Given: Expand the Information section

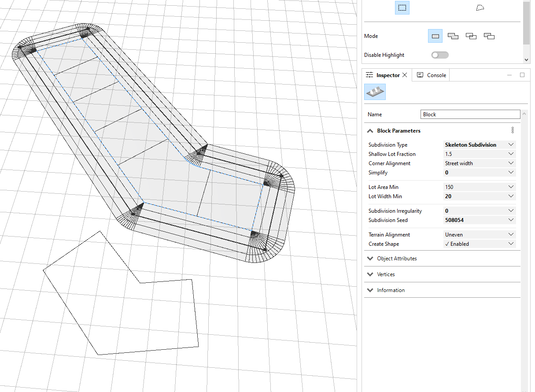Looking at the screenshot, I should pyautogui.click(x=370, y=290).
